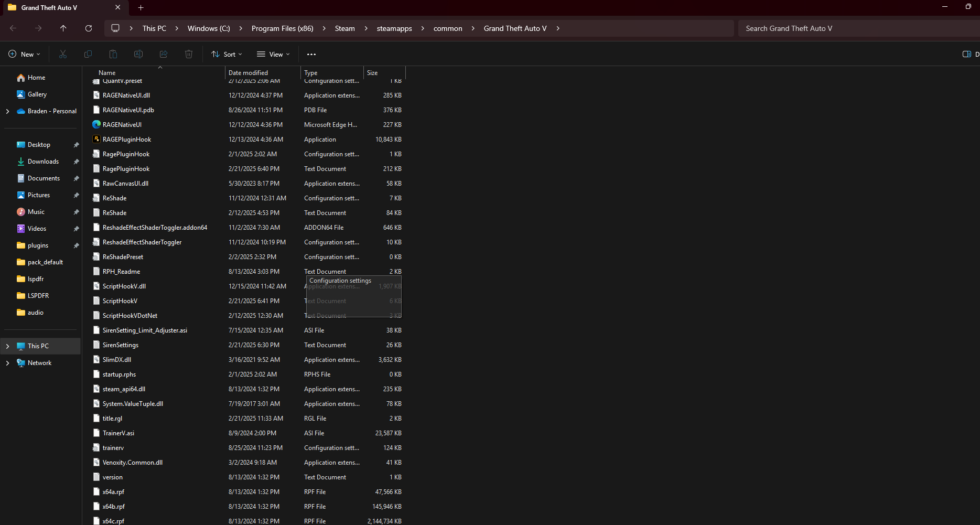Expand chevron after Grand Theft Auto V breadcrumb
Viewport: 980px width, 525px height.
click(558, 28)
